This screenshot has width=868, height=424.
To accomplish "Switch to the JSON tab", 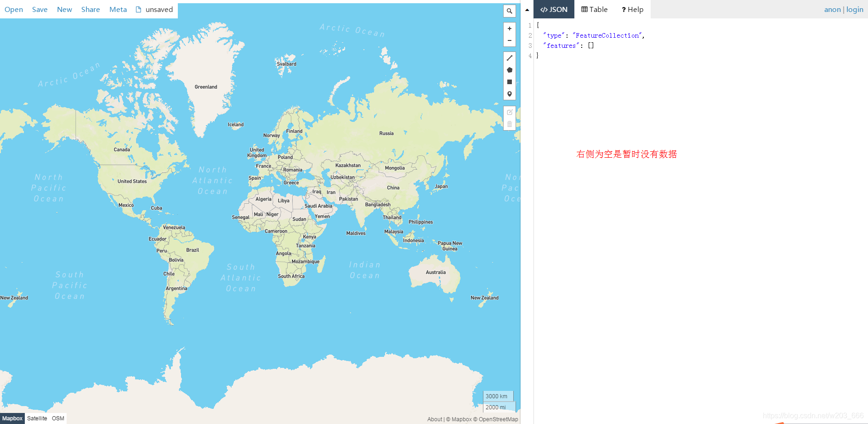I will coord(554,9).
